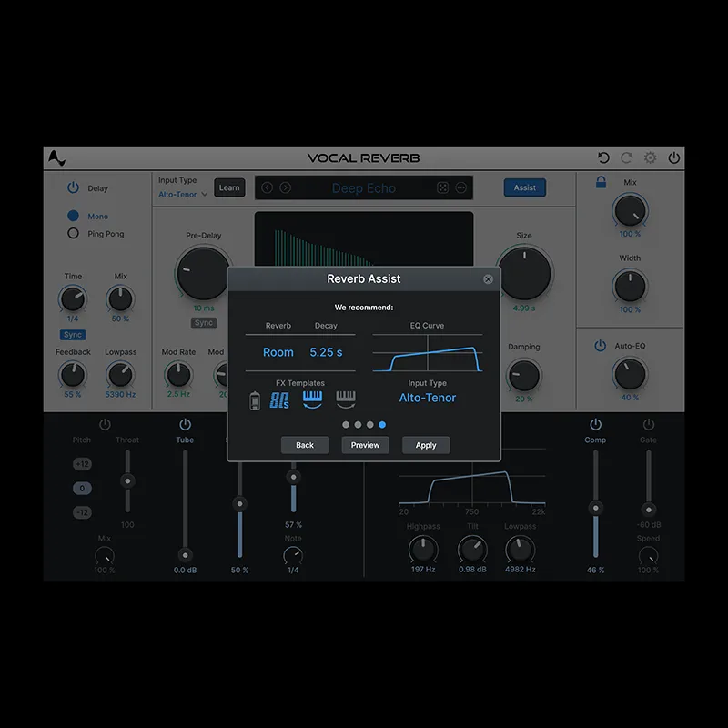
Task: Toggle the lock icon above the Mix knob
Action: (601, 182)
